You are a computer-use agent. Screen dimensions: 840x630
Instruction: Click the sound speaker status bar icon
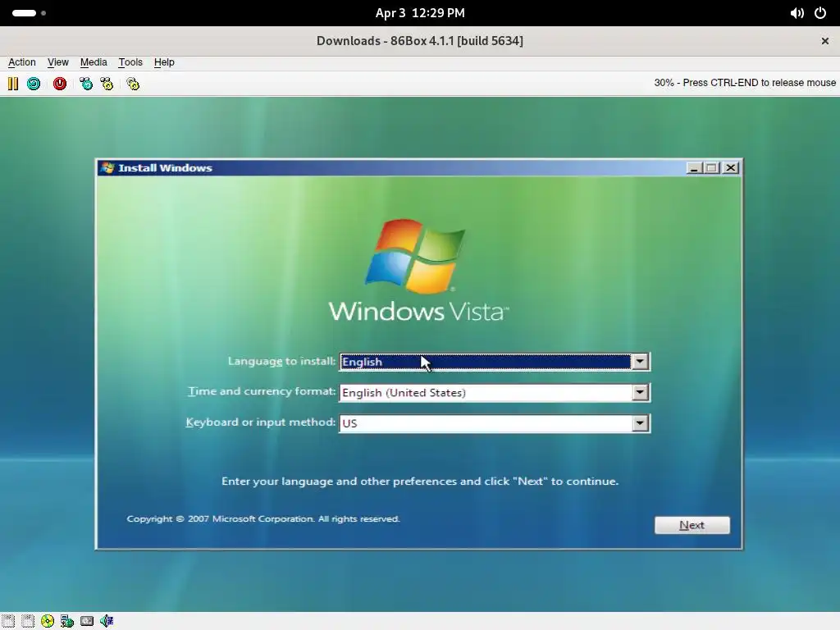pos(107,621)
